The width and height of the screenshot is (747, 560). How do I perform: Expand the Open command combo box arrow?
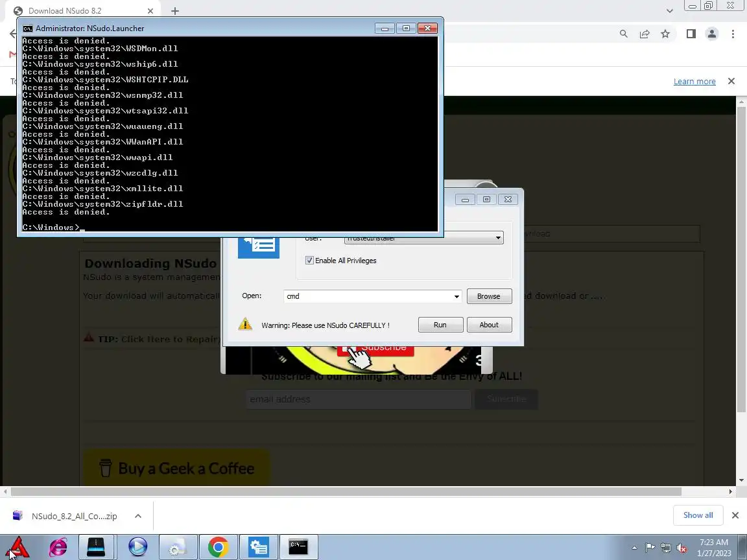coord(456,296)
